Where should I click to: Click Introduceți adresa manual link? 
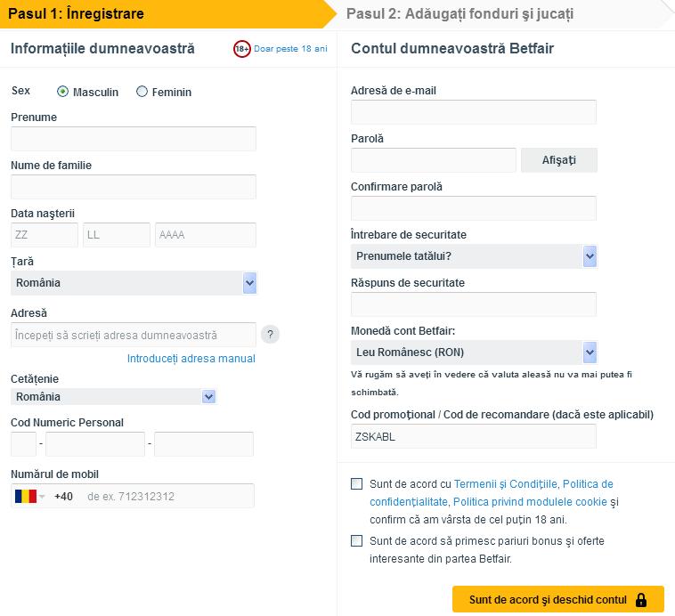click(191, 359)
